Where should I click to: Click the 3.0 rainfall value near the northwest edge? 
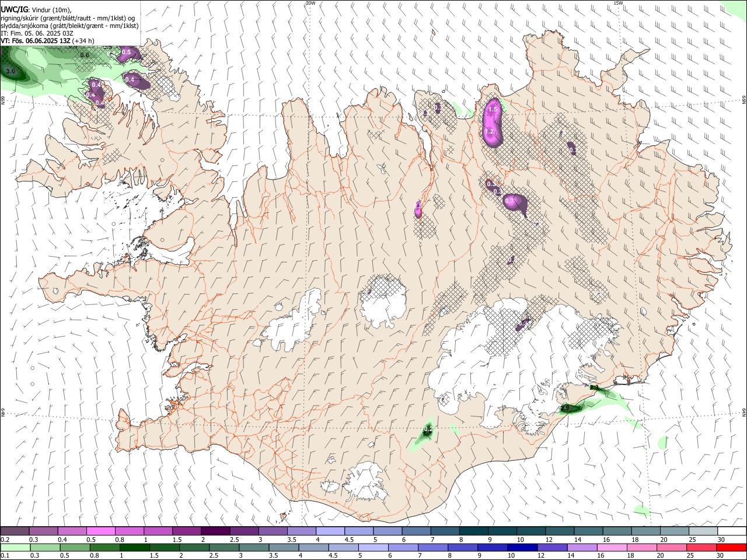click(x=10, y=72)
